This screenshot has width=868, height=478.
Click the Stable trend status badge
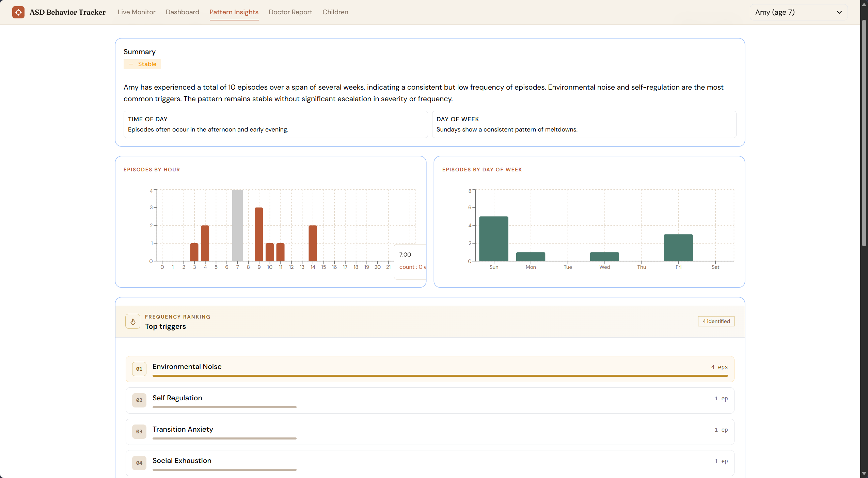pyautogui.click(x=142, y=64)
